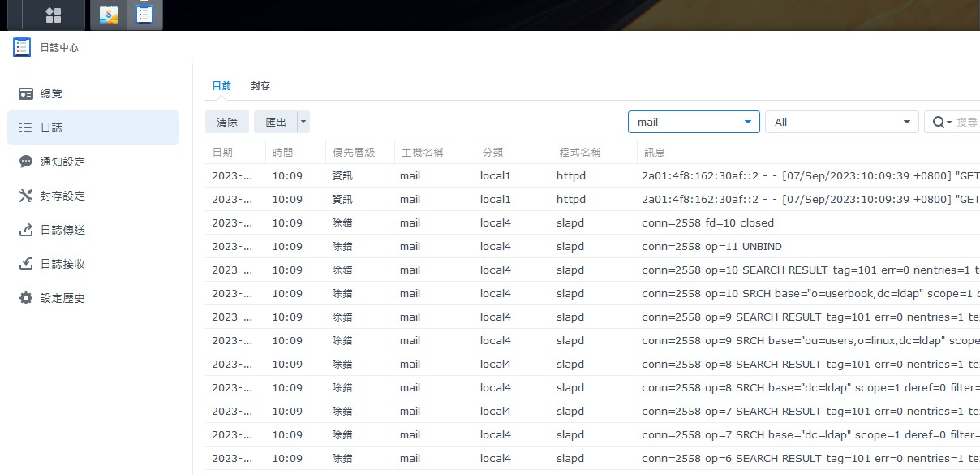This screenshot has width=980, height=475.
Task: Select the 目前 current tab
Action: coord(221,86)
